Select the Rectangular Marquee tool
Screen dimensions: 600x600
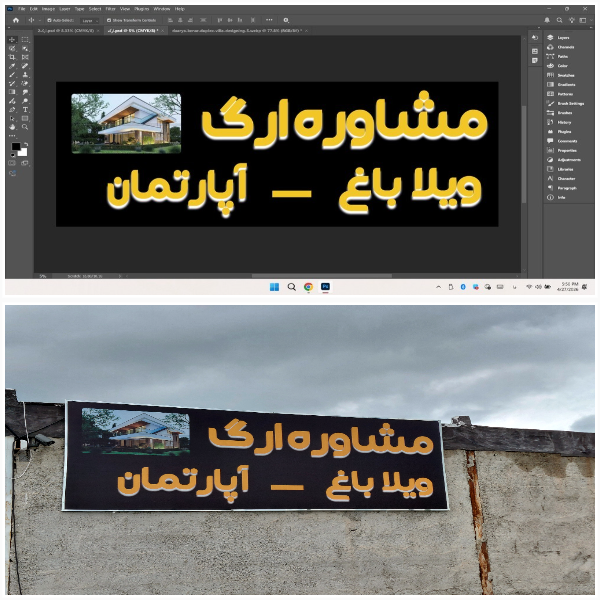tap(25, 40)
